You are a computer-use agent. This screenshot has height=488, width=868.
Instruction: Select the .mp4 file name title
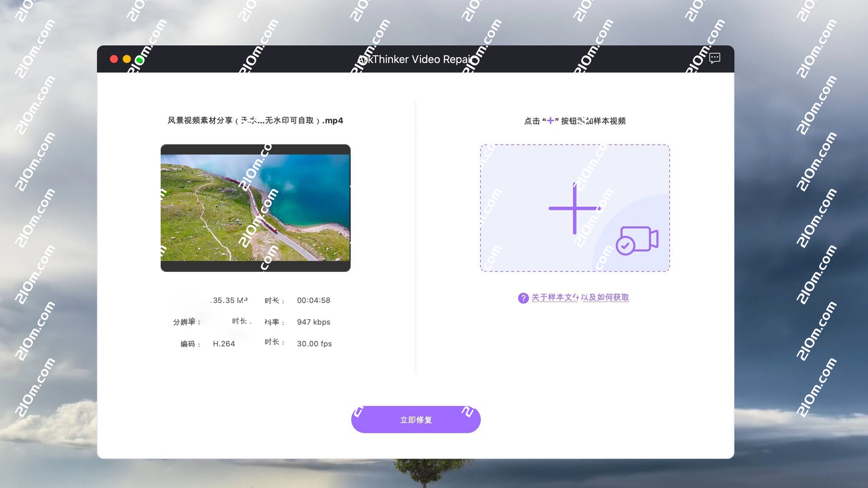click(x=255, y=121)
